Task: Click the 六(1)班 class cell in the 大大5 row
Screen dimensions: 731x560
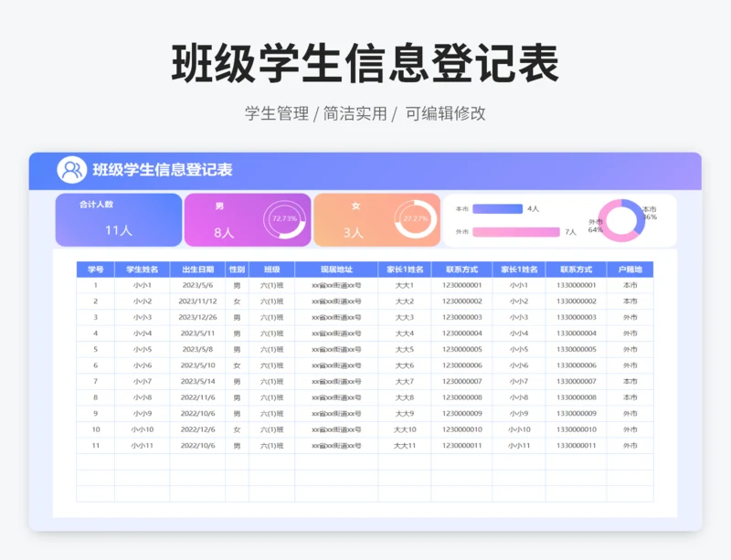Action: pyautogui.click(x=271, y=349)
